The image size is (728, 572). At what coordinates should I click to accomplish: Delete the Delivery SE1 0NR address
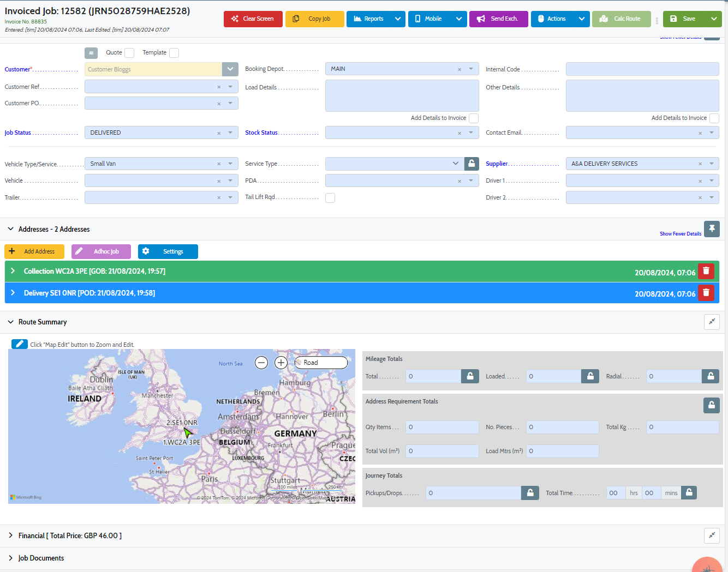click(706, 293)
